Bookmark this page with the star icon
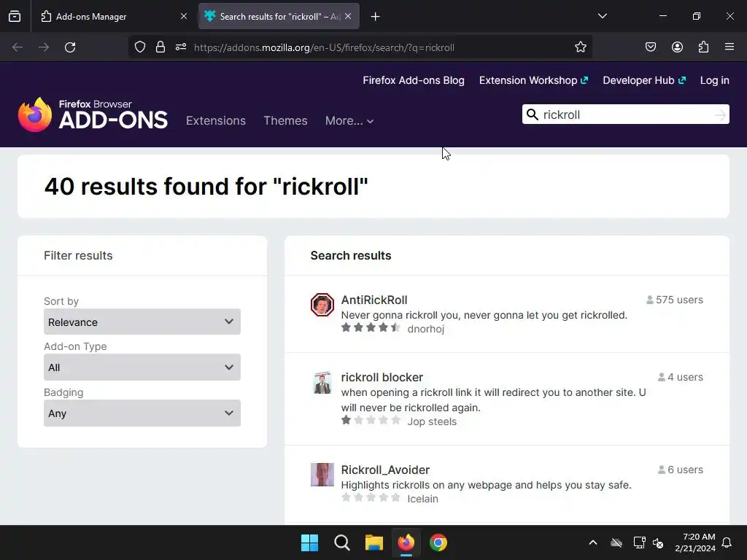This screenshot has width=747, height=560. tap(580, 47)
